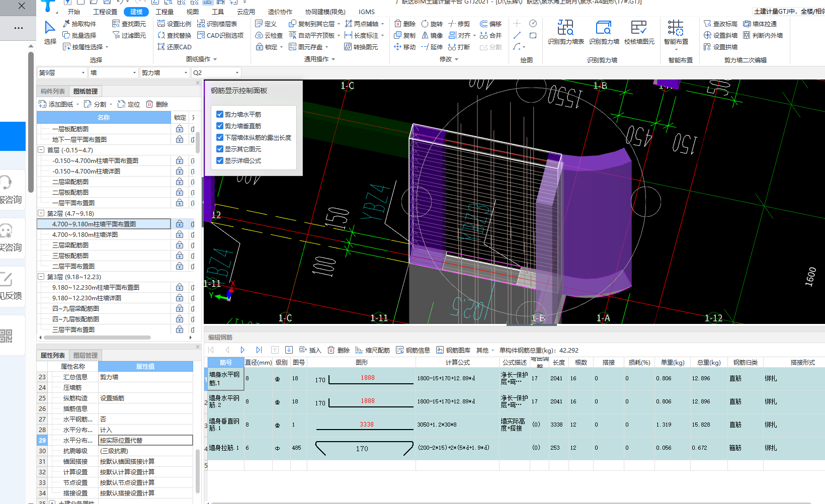Switch to the 图层管理 tab

point(86,355)
